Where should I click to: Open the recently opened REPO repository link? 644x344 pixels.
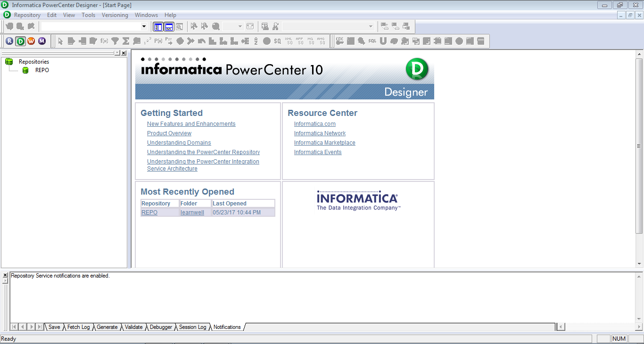(149, 213)
